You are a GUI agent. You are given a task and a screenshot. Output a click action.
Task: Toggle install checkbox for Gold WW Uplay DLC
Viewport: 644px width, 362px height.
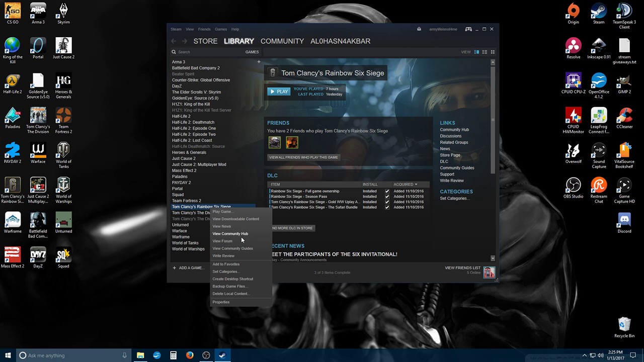[x=387, y=202]
